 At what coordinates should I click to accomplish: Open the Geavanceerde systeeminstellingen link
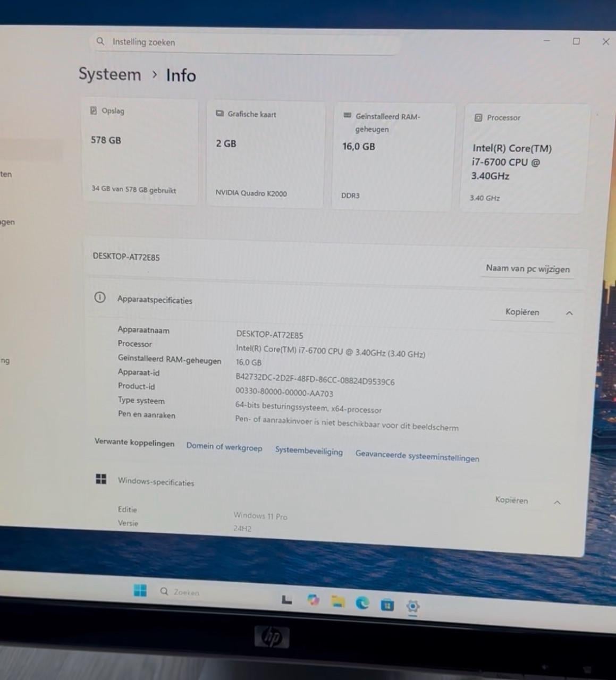click(x=417, y=456)
